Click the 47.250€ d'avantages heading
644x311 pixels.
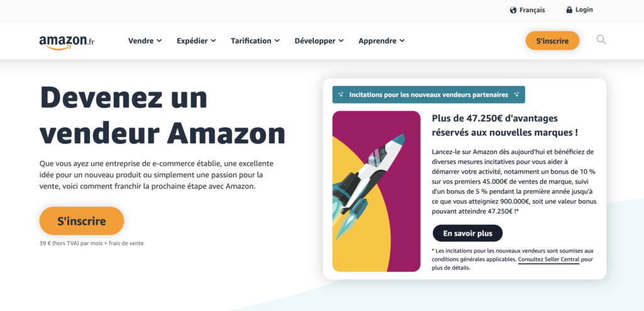click(505, 126)
